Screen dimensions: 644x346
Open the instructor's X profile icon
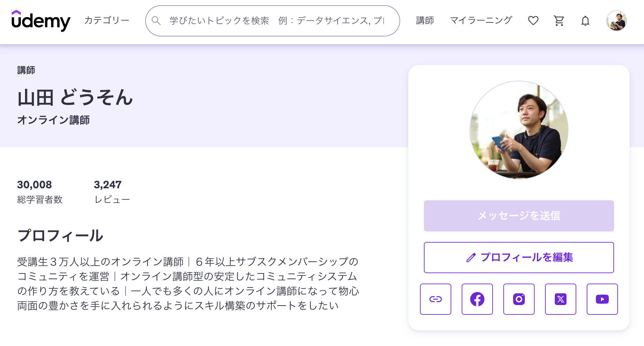(x=561, y=299)
